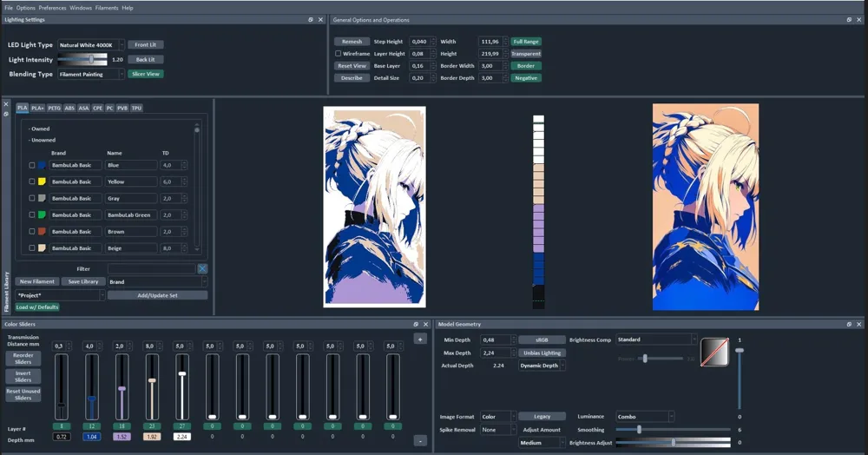868x455 pixels.
Task: Switch to the PETG filament tab
Action: [54, 108]
